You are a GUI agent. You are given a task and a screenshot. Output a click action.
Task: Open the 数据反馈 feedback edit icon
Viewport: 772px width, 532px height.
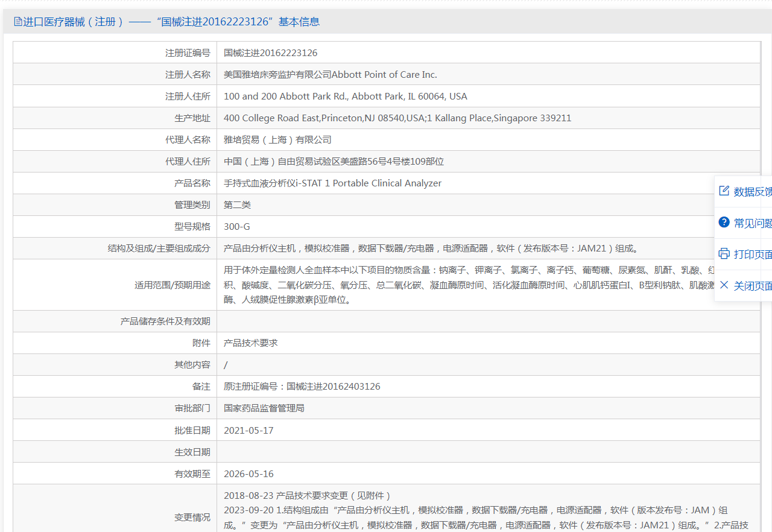pos(724,191)
